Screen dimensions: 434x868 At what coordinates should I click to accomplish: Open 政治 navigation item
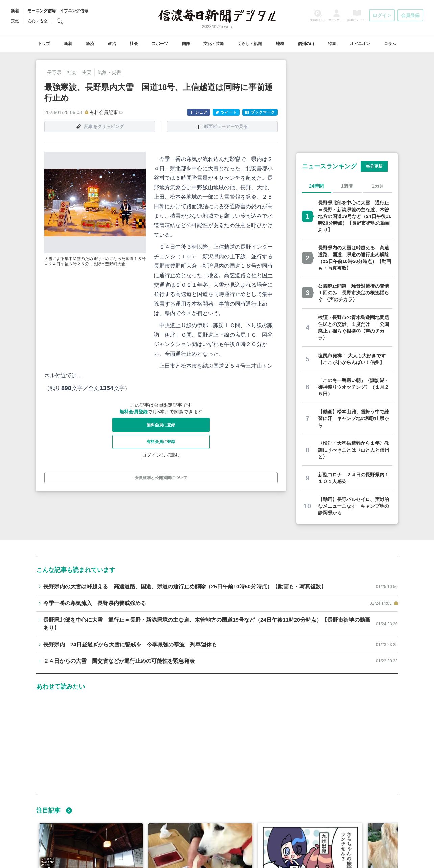tap(112, 44)
